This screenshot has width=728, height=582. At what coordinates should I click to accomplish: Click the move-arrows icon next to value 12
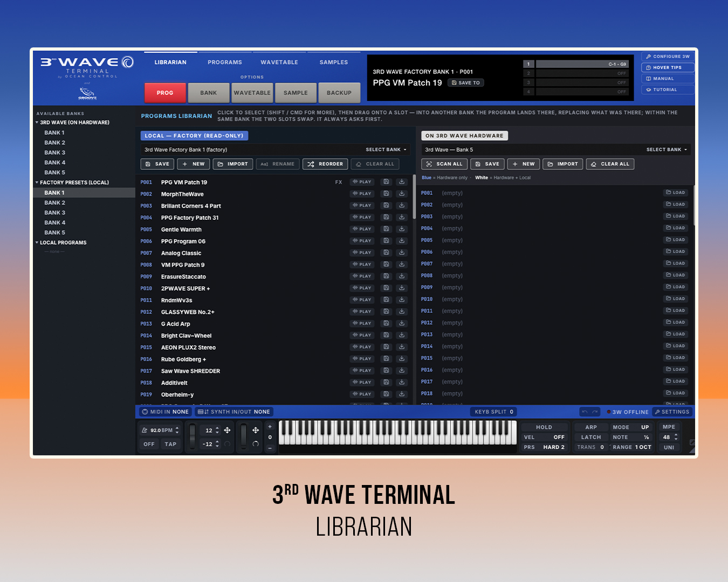pos(227,430)
